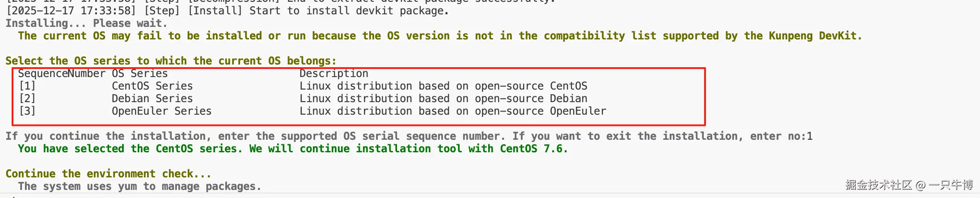Click the entered value after "enter no:"
This screenshot has width=980, height=198.
tap(810, 136)
